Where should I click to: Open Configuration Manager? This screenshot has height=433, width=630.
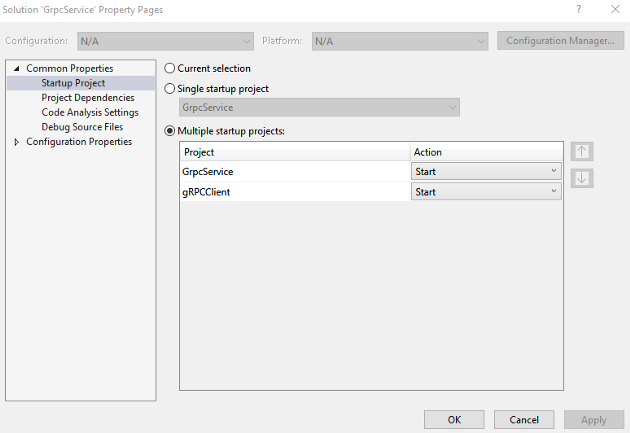tap(560, 41)
